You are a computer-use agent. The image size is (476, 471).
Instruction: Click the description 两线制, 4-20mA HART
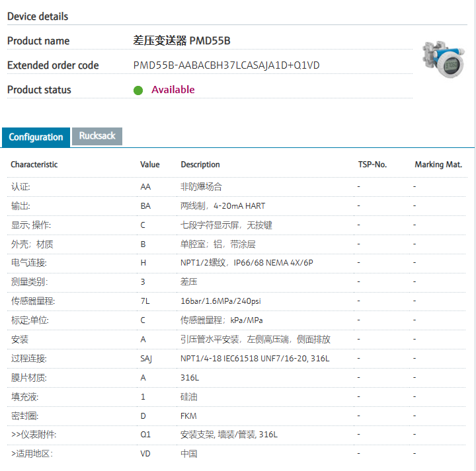pyautogui.click(x=223, y=206)
